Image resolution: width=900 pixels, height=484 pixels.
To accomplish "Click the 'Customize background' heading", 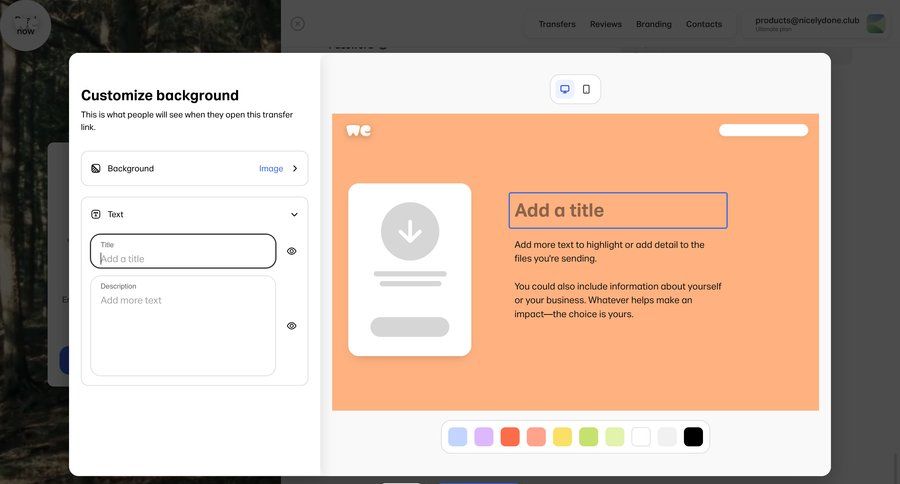I will [x=160, y=95].
